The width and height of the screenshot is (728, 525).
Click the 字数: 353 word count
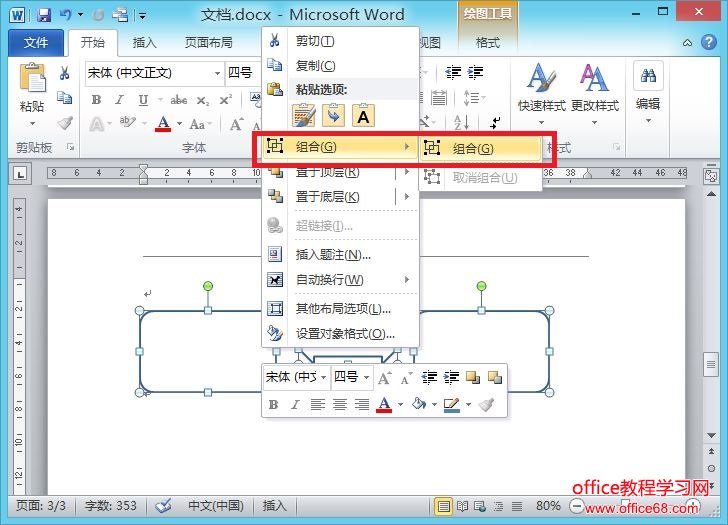(110, 506)
